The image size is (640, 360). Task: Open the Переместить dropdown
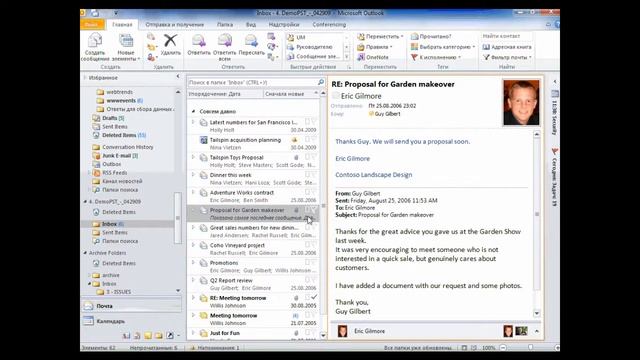coord(380,37)
